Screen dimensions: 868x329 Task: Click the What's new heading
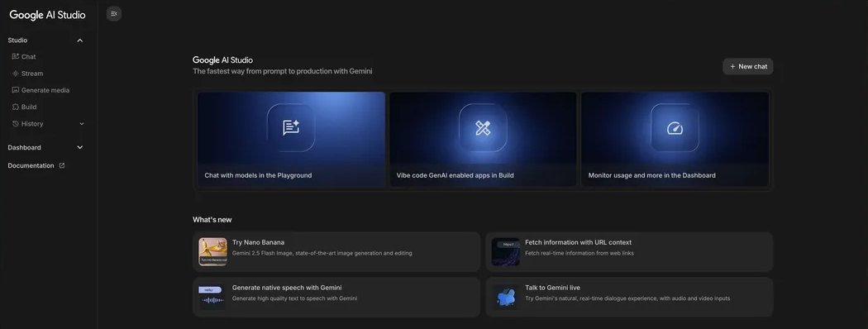click(212, 220)
